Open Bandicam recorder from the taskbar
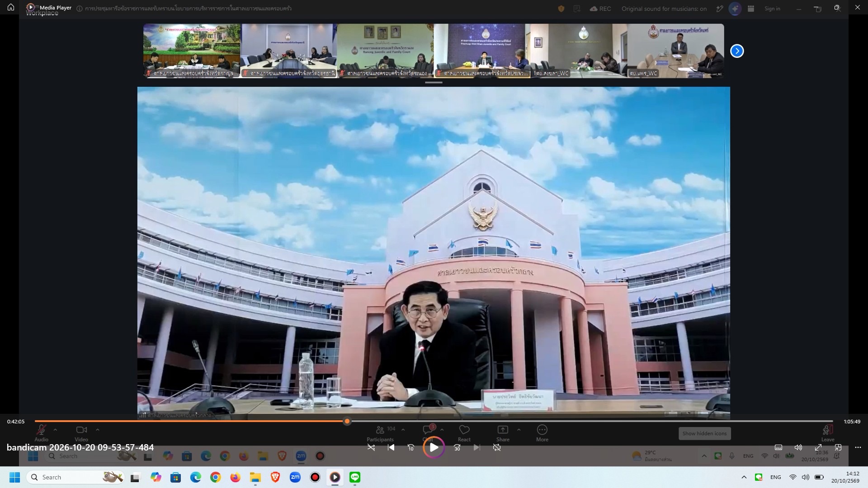The image size is (868, 488). pos(315,477)
